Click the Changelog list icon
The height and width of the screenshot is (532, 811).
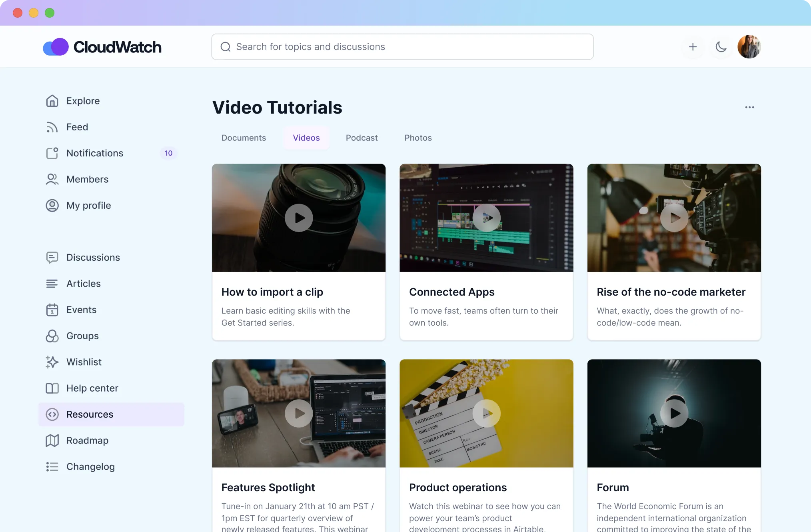pos(52,467)
